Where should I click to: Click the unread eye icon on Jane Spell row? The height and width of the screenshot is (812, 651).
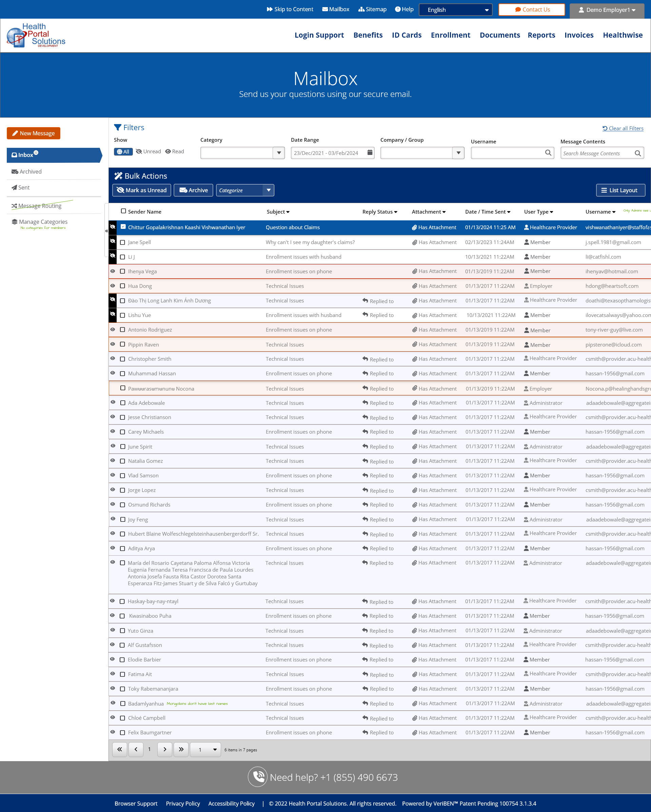tap(113, 242)
